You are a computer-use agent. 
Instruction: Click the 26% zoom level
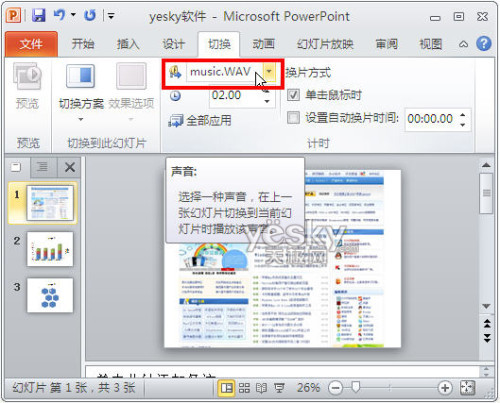pyautogui.click(x=308, y=388)
